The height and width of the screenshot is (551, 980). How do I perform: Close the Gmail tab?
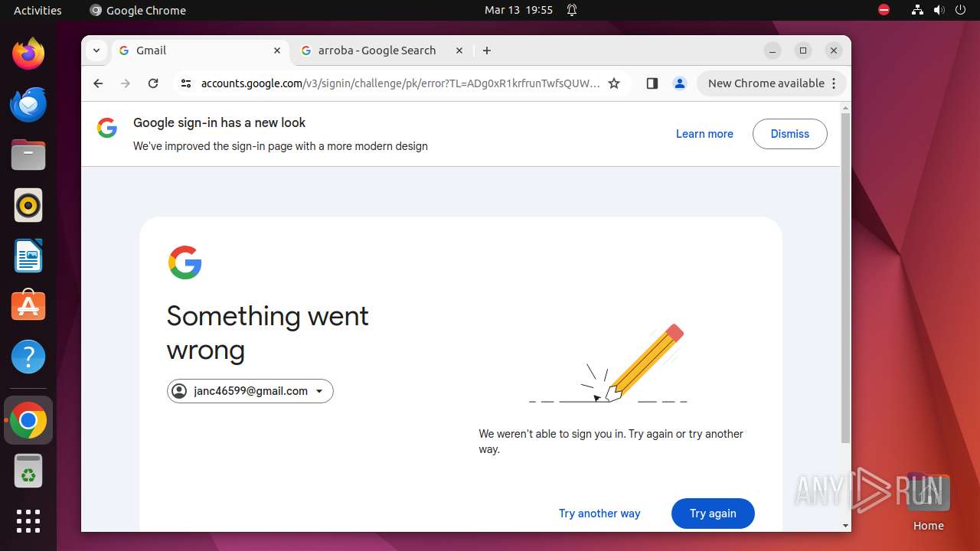[277, 51]
